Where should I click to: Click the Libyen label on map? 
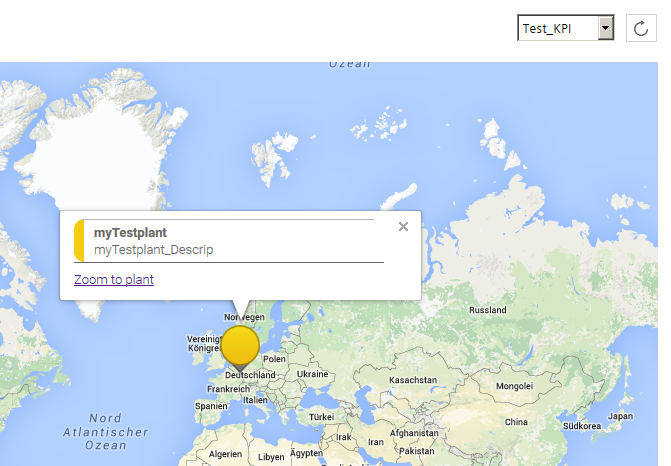point(271,457)
